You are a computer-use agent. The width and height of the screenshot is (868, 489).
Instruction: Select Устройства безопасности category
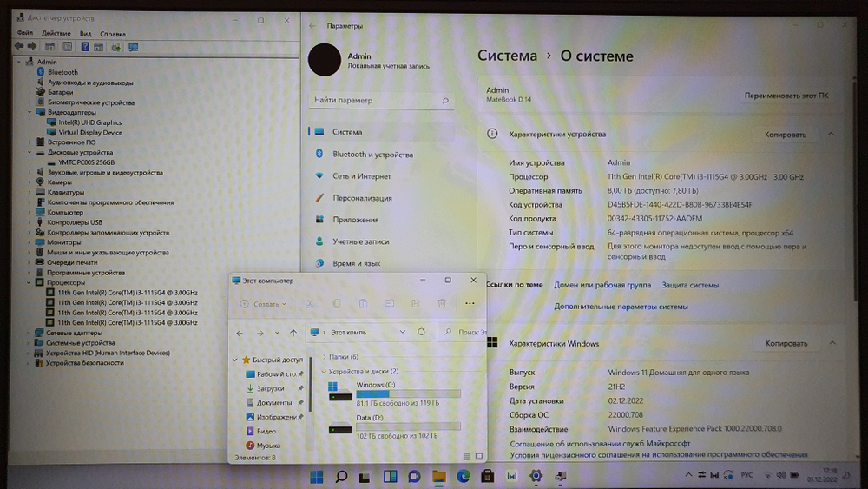(x=85, y=363)
